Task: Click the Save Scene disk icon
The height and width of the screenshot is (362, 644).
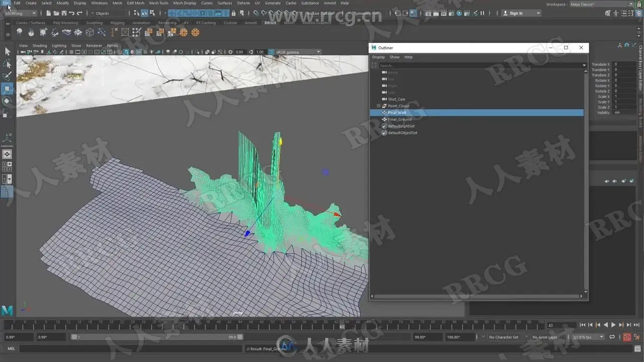Action: 64,13
